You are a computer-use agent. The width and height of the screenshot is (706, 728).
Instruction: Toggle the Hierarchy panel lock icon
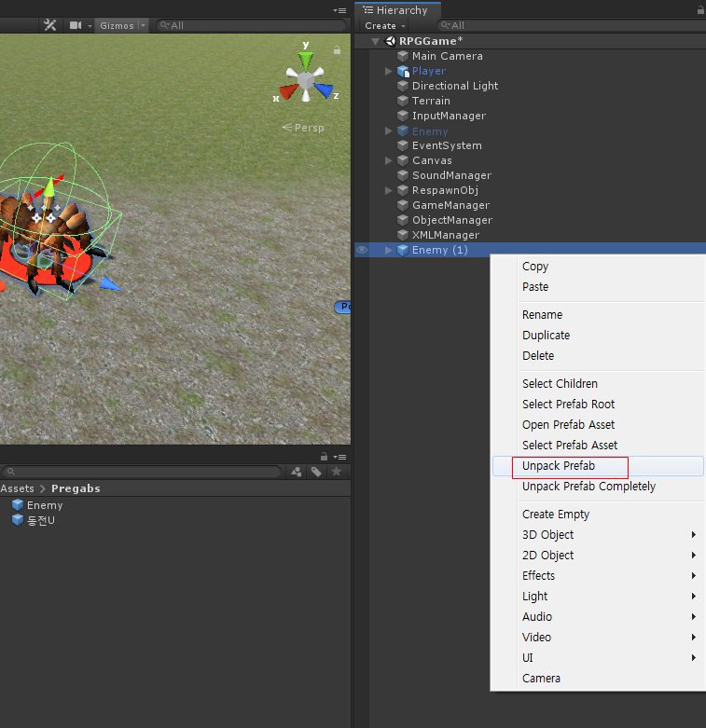click(700, 9)
